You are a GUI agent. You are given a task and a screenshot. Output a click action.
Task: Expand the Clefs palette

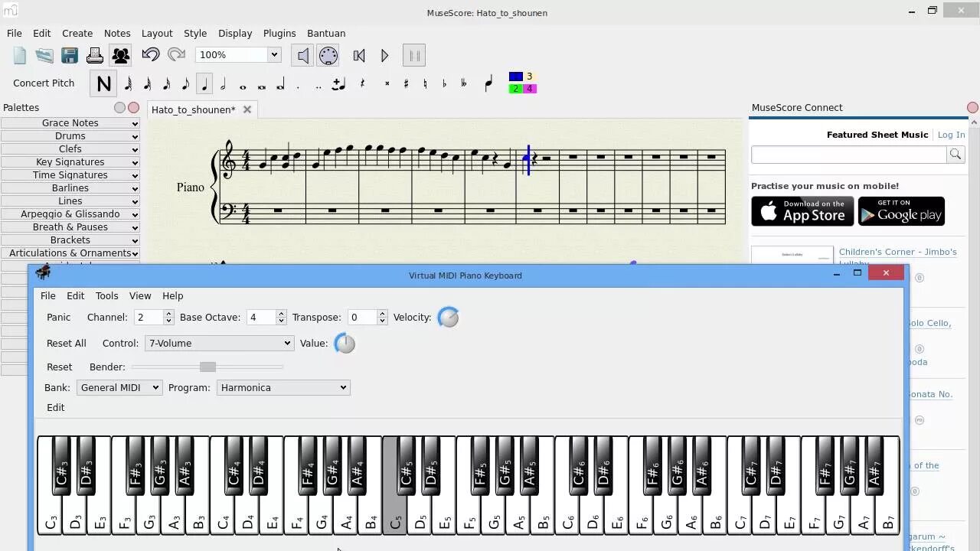70,149
